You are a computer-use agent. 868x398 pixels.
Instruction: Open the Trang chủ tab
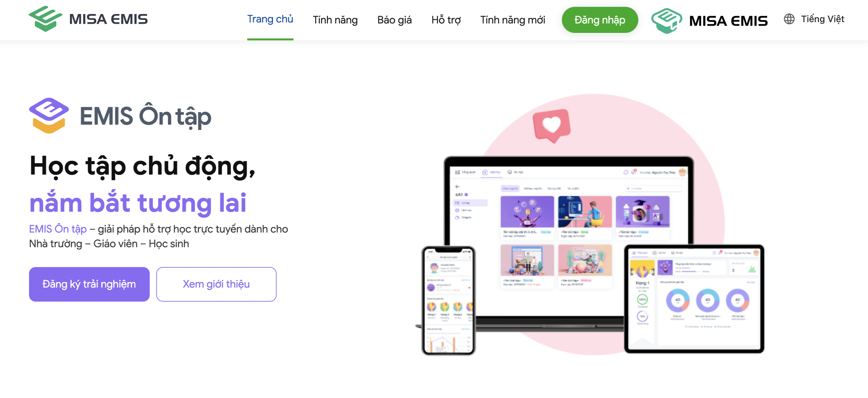click(x=270, y=19)
